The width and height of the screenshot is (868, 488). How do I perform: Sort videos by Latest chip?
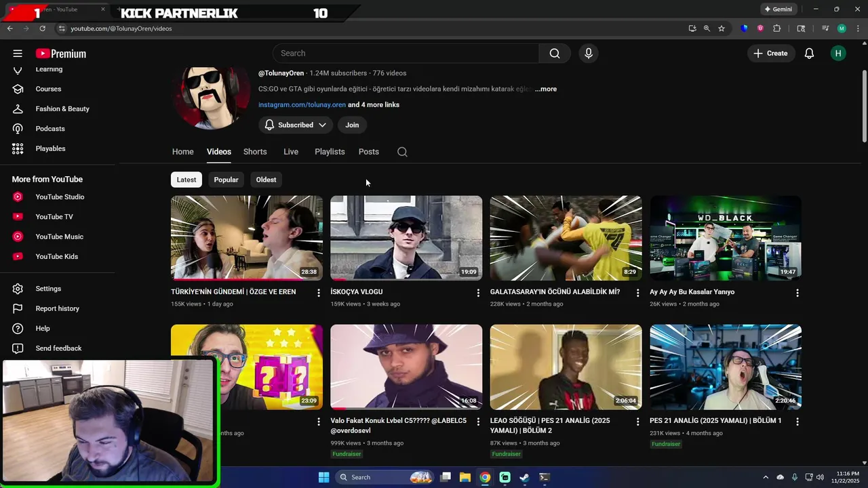(186, 180)
